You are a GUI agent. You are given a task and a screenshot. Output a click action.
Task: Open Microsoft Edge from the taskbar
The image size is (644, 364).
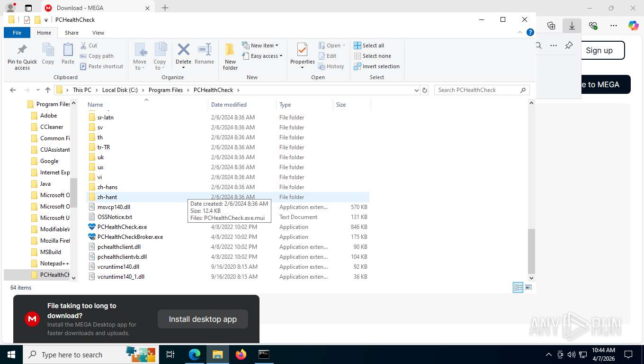[195, 354]
